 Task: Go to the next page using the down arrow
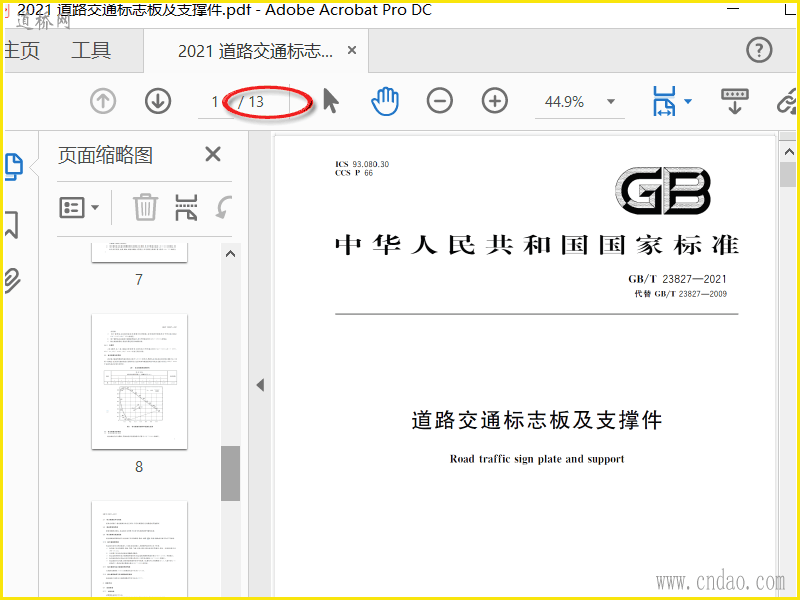pyautogui.click(x=158, y=101)
